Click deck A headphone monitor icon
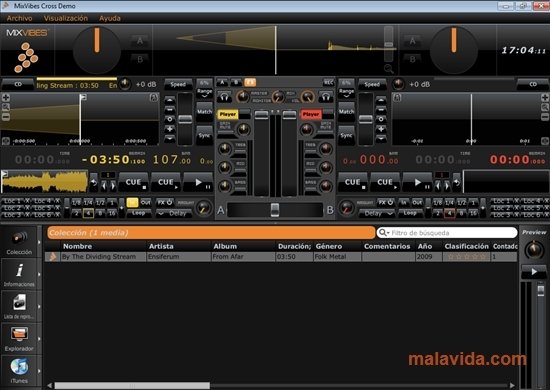The image size is (550, 390). tap(224, 96)
